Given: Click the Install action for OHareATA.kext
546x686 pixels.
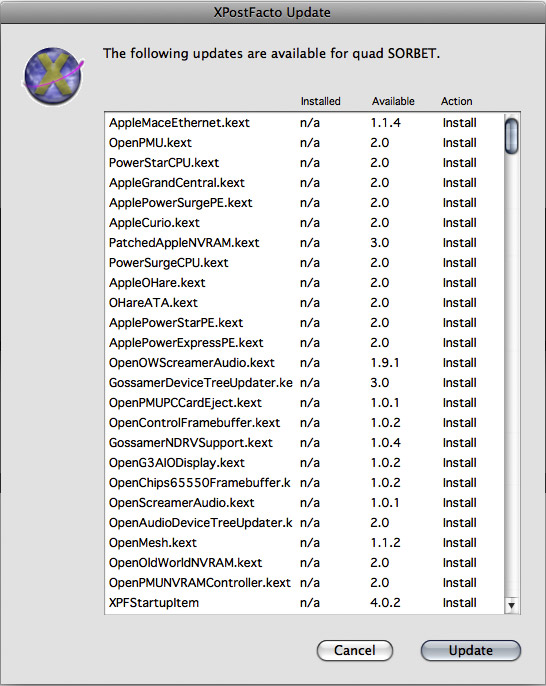Looking at the screenshot, I should [459, 303].
